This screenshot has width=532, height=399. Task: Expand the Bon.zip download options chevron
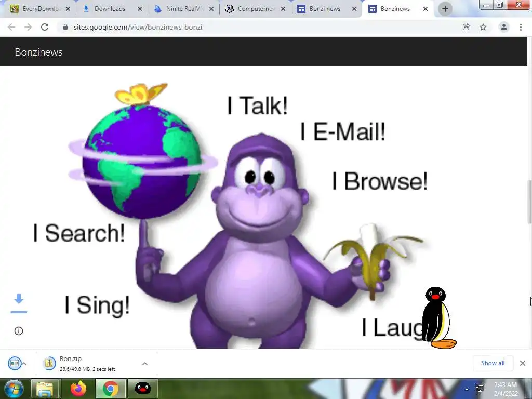(145, 364)
